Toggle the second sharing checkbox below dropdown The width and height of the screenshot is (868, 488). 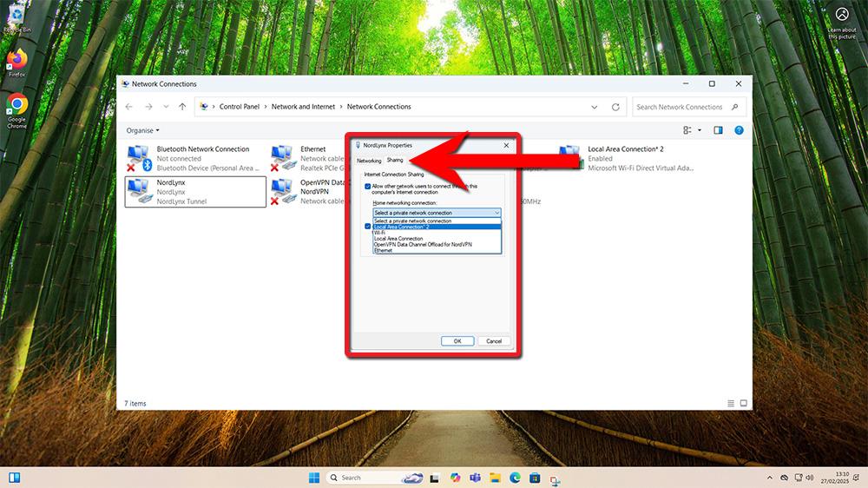coord(367,226)
